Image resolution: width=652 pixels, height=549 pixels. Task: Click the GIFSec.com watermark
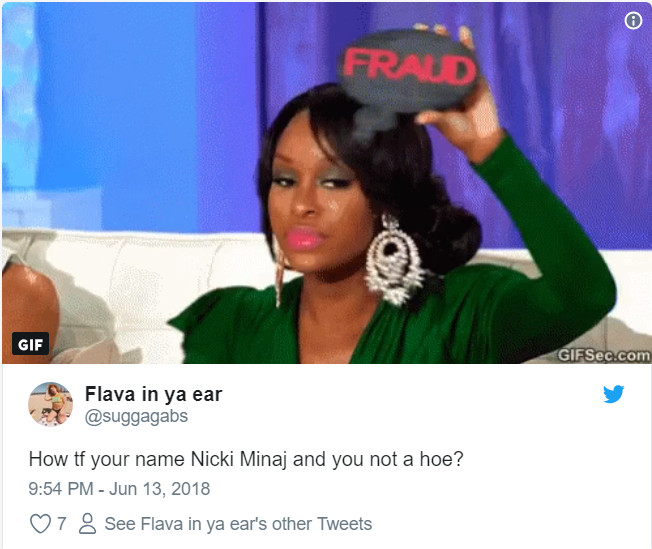[603, 356]
